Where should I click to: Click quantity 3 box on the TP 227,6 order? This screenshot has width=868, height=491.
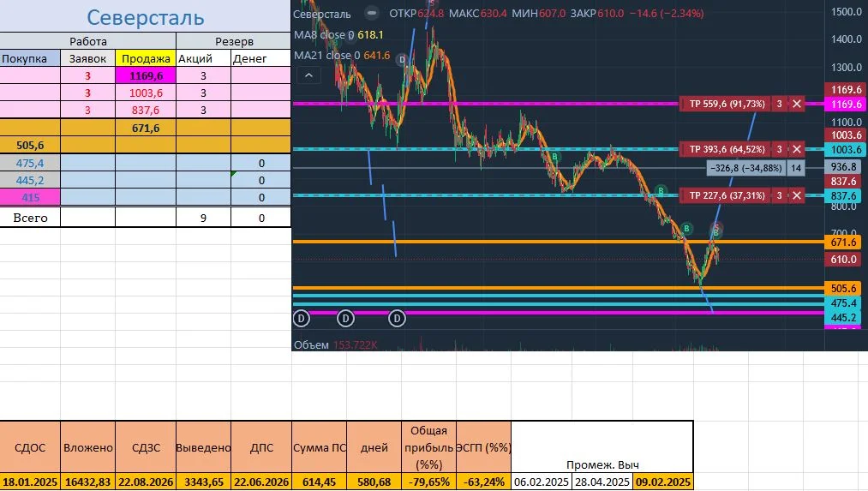[780, 195]
